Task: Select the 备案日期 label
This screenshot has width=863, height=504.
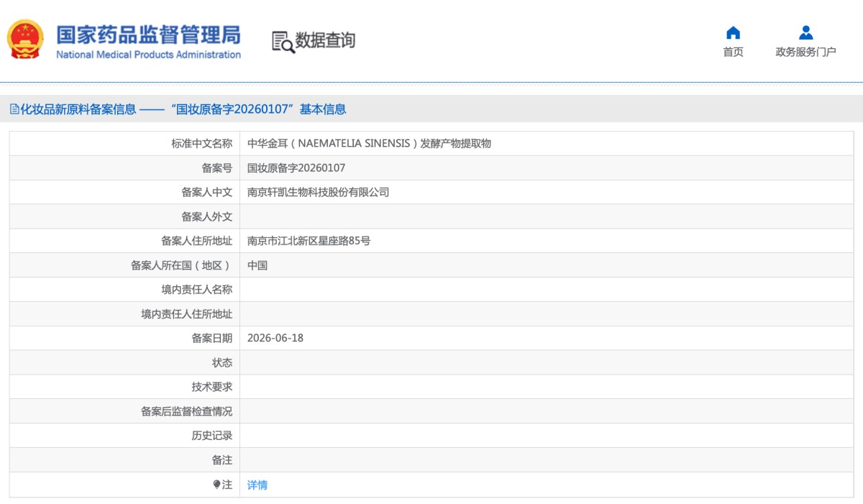Action: coord(212,339)
